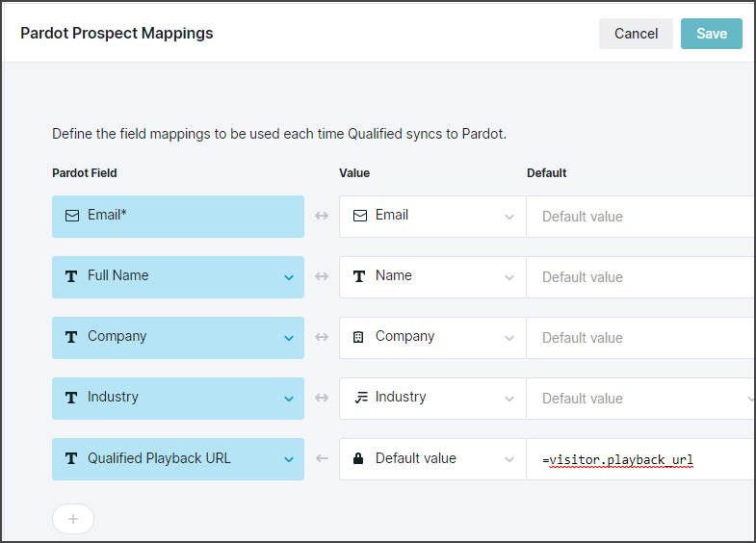
Task: Click the =visitor.playback_url default field
Action: pos(640,459)
